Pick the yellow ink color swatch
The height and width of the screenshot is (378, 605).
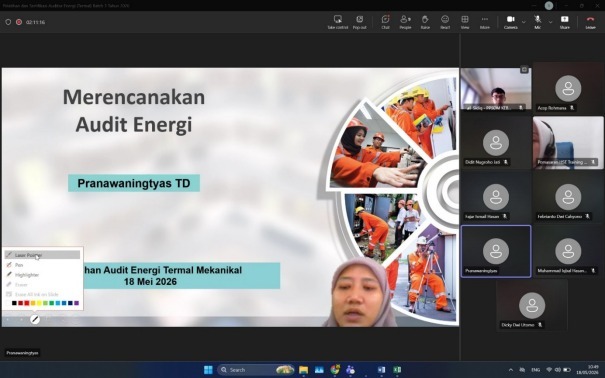tap(39, 303)
